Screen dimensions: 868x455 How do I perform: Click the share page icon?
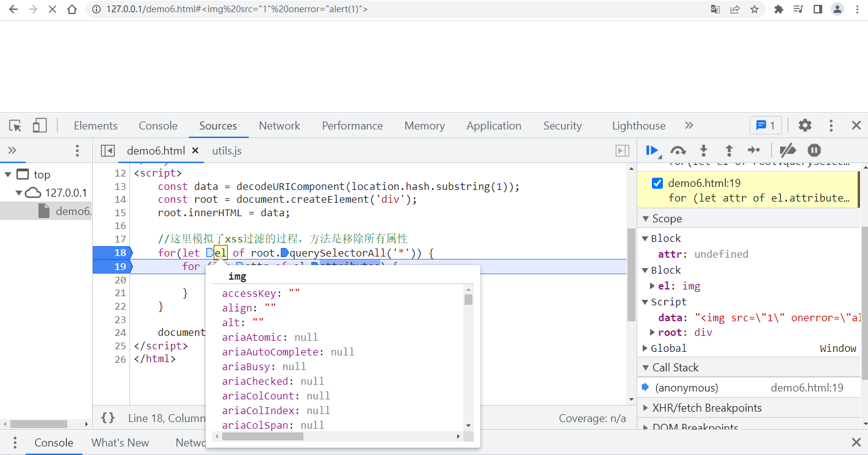click(x=735, y=10)
